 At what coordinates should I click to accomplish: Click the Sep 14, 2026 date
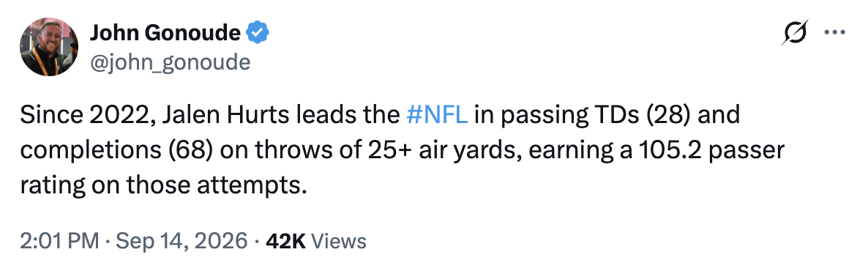coord(179,241)
